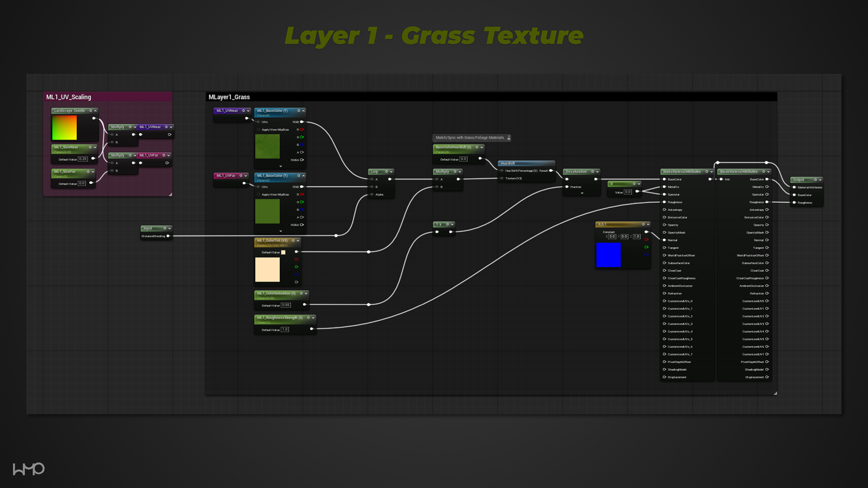
Task: Click the Alpha input pin on Lerp node
Action: click(x=372, y=195)
